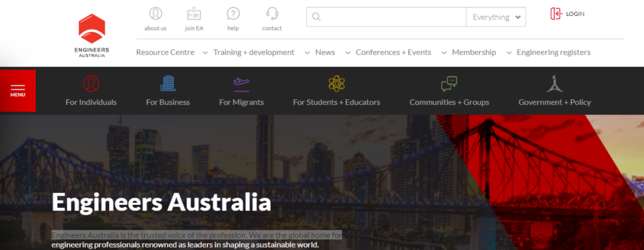Click the join EA card icon

(194, 14)
